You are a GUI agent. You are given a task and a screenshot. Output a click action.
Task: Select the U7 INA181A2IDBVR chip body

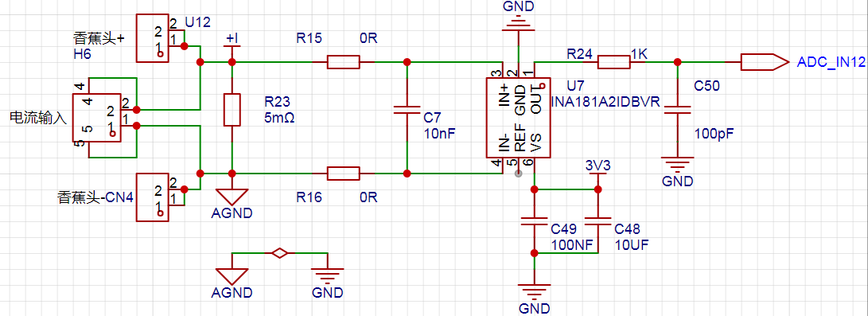pos(518,117)
